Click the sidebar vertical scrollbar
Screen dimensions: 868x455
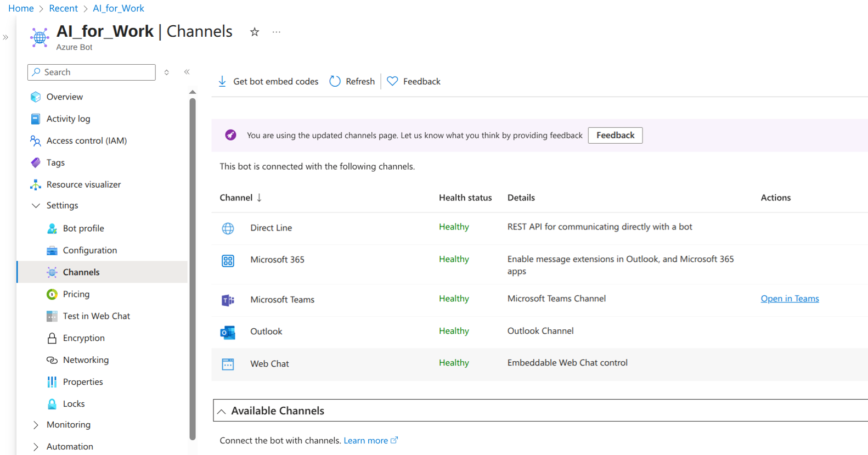[193, 269]
